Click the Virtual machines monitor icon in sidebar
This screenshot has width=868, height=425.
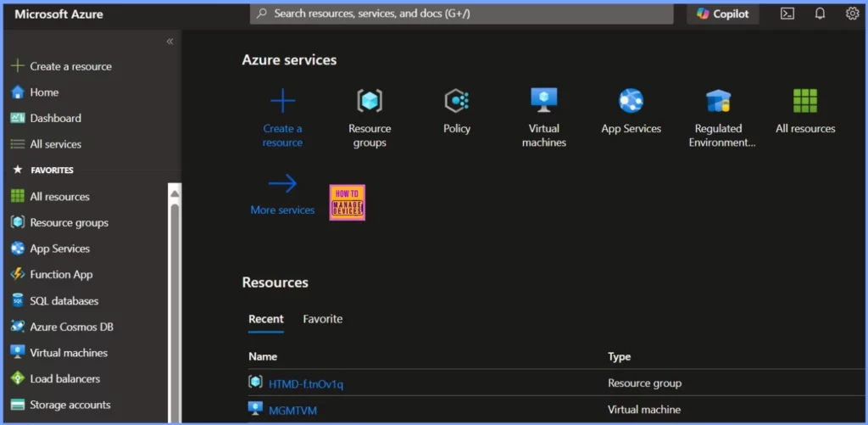coord(18,352)
